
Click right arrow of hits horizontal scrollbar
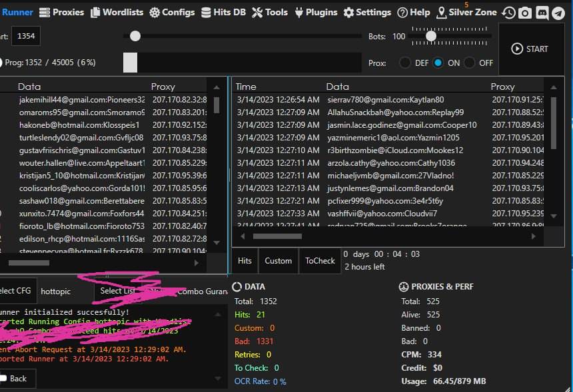coord(534,236)
